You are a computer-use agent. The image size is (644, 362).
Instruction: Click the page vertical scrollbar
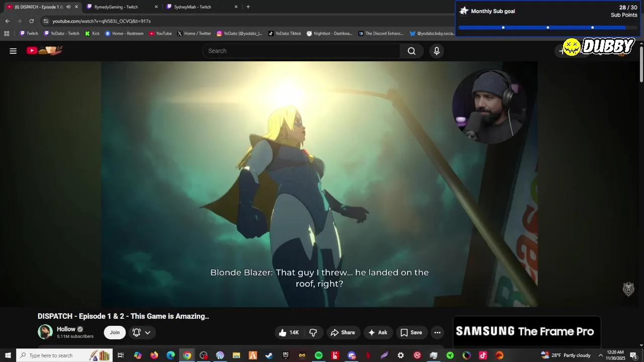641,65
